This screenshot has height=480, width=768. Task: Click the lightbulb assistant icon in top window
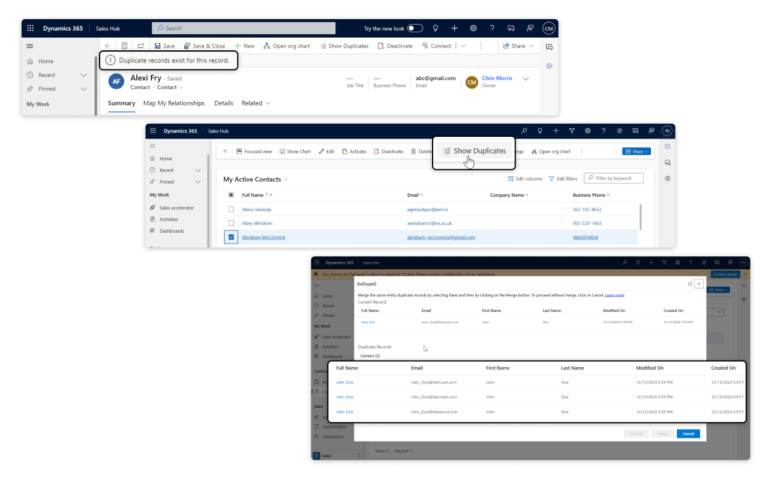435,28
